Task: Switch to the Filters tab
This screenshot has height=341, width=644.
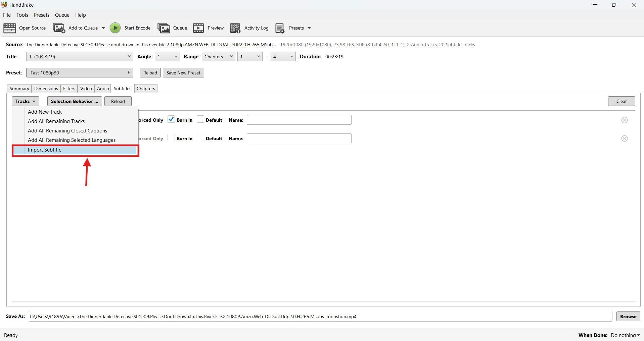Action: 69,89
